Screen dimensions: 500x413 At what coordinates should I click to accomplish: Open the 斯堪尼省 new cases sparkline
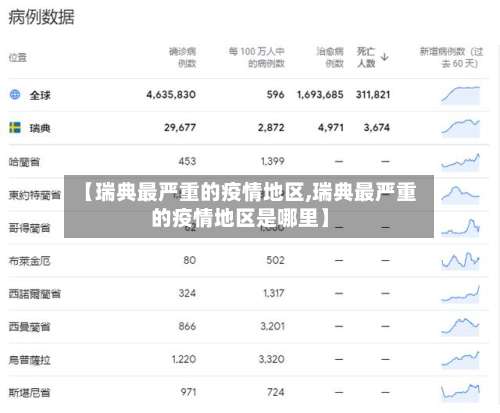(461, 392)
